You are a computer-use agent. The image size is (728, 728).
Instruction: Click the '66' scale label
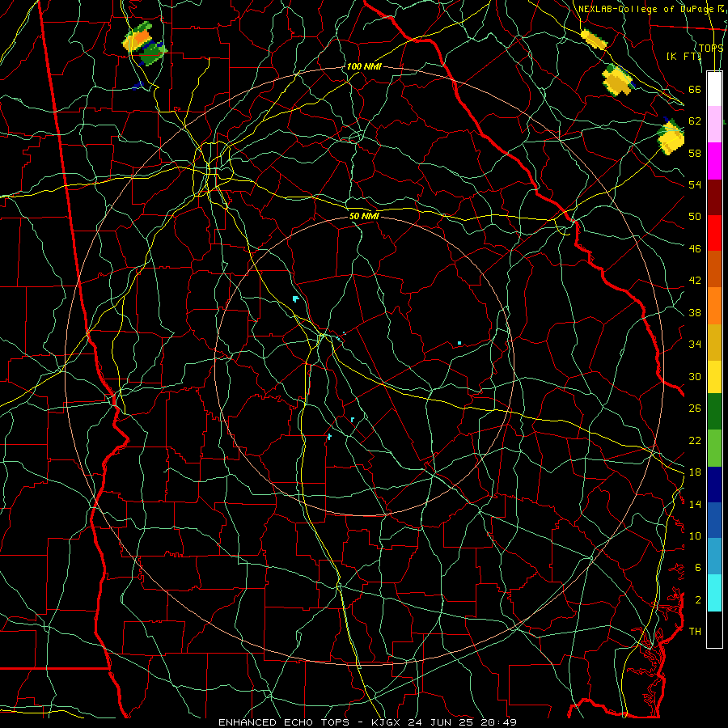(695, 89)
